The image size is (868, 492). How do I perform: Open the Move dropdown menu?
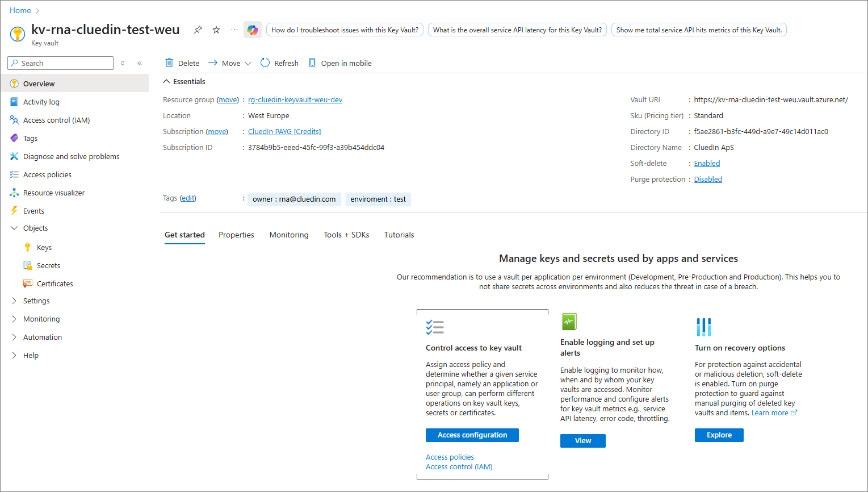230,63
